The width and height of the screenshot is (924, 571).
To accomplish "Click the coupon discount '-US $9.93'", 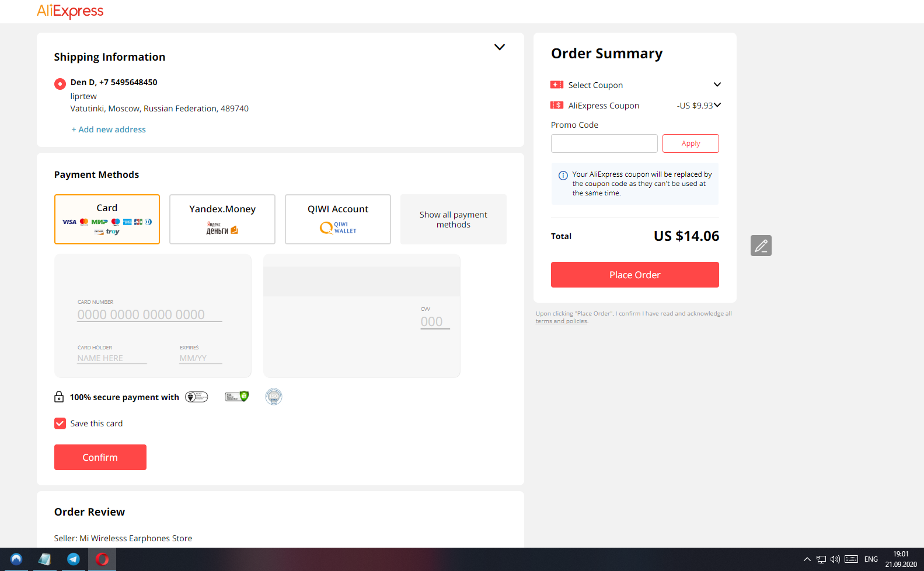I will pos(695,106).
